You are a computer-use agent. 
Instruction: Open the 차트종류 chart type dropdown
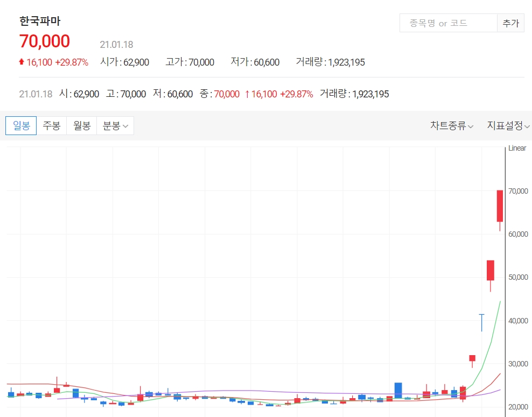point(452,126)
